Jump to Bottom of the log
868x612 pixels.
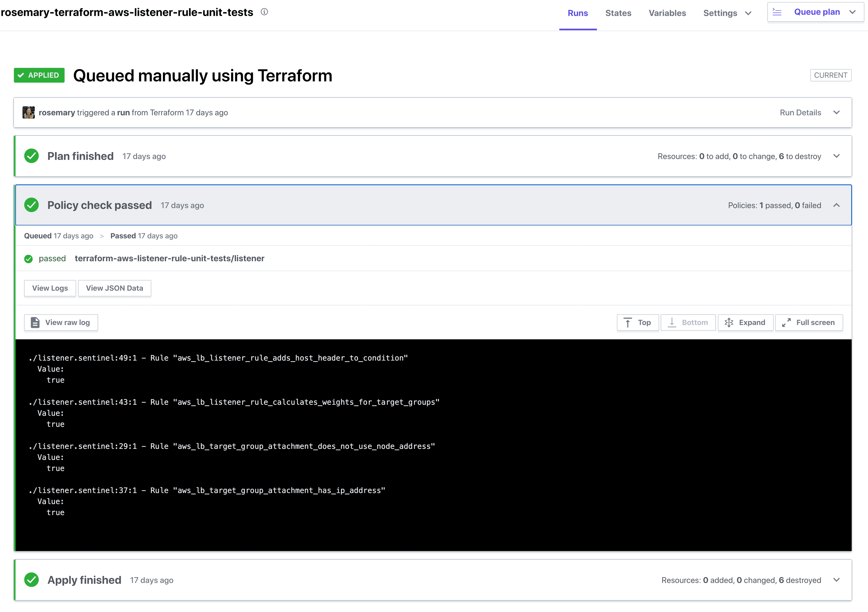click(688, 322)
